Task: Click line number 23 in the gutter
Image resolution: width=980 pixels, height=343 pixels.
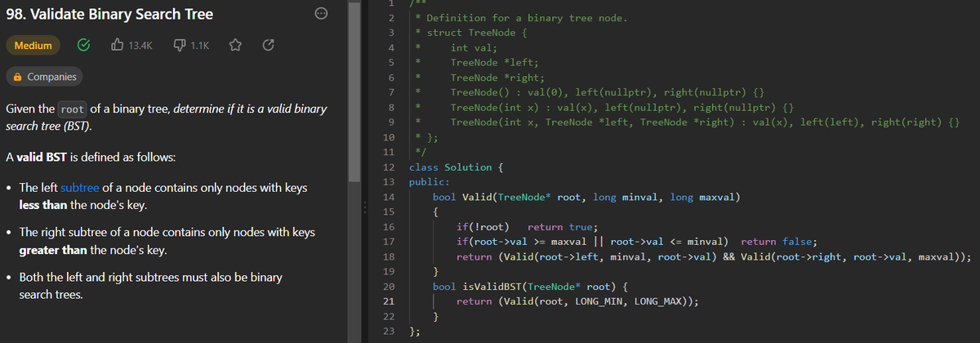Action: 389,332
